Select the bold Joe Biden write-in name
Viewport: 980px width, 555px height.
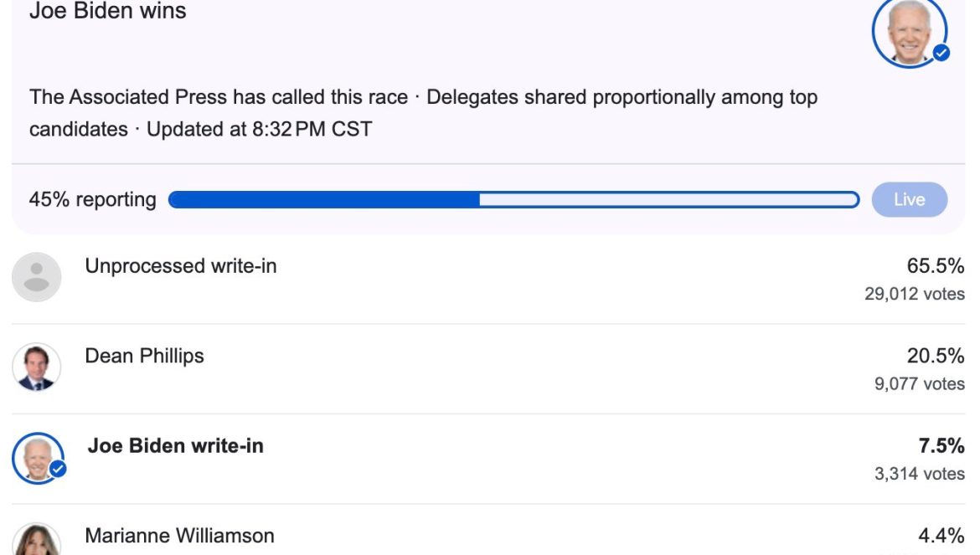(x=175, y=446)
